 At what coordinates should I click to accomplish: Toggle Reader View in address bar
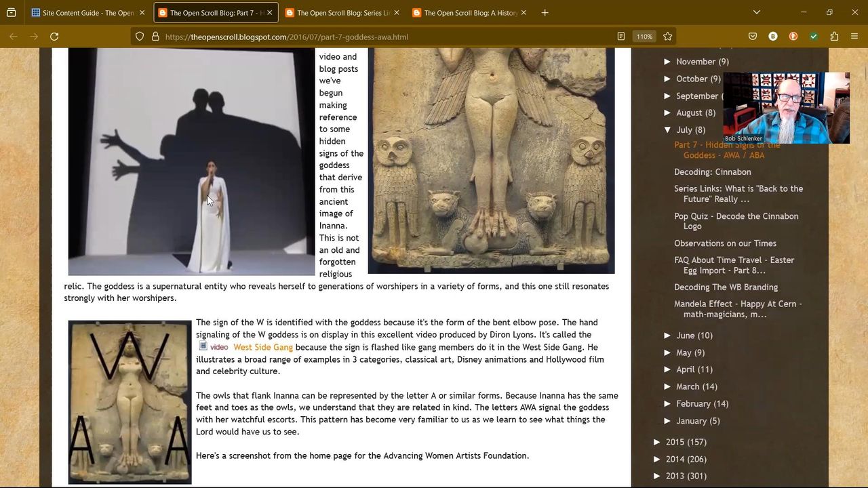point(620,37)
